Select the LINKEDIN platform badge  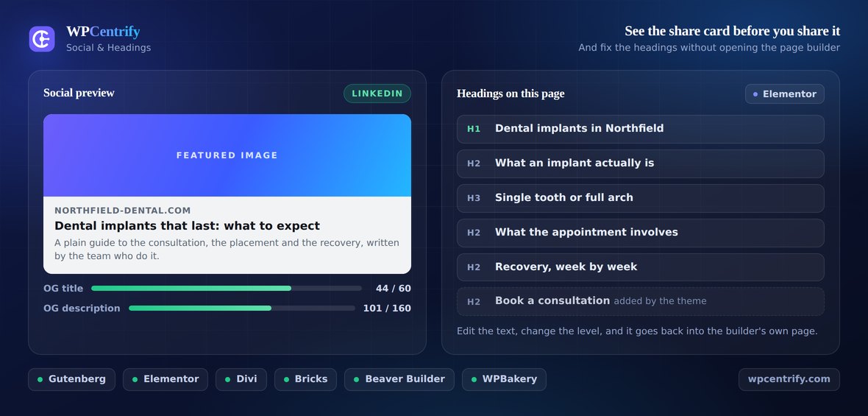point(377,94)
